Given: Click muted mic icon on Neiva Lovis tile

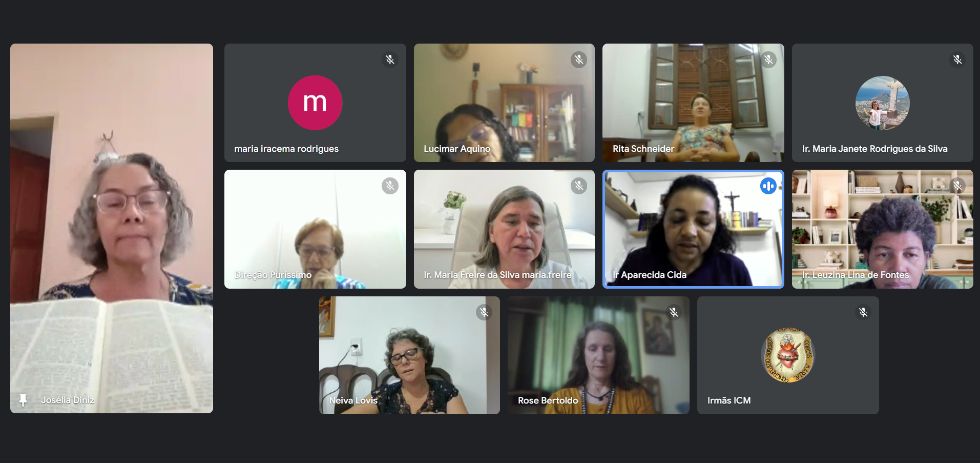Looking at the screenshot, I should tap(484, 312).
